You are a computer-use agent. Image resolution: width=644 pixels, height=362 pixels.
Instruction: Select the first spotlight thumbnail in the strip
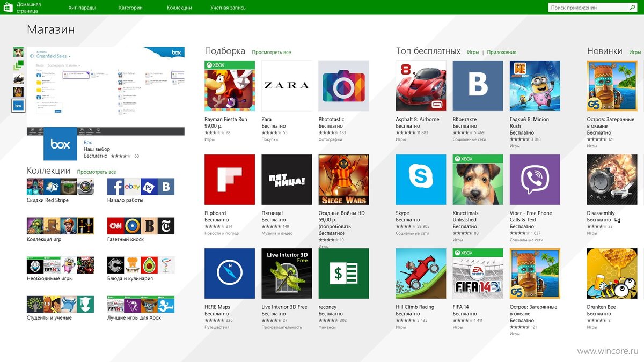(x=18, y=52)
